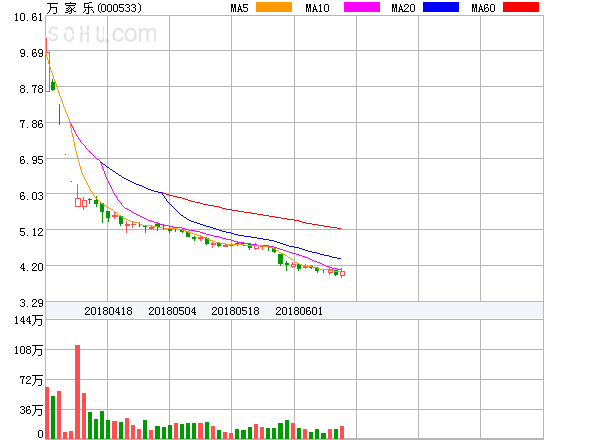Click the blue MA20 legend swatch
Viewport: 600px width, 440px height.
tap(441, 7)
